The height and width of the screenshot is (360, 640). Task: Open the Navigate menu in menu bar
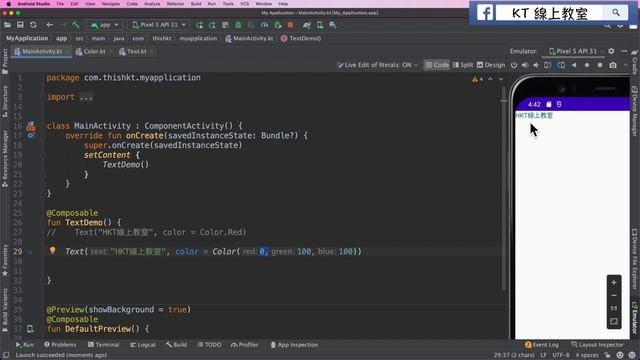[x=111, y=4]
